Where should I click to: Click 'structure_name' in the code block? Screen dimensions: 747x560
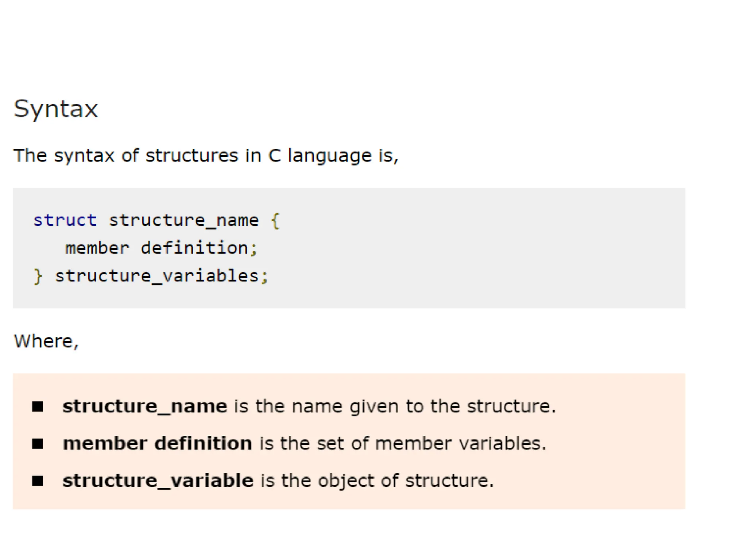point(183,220)
